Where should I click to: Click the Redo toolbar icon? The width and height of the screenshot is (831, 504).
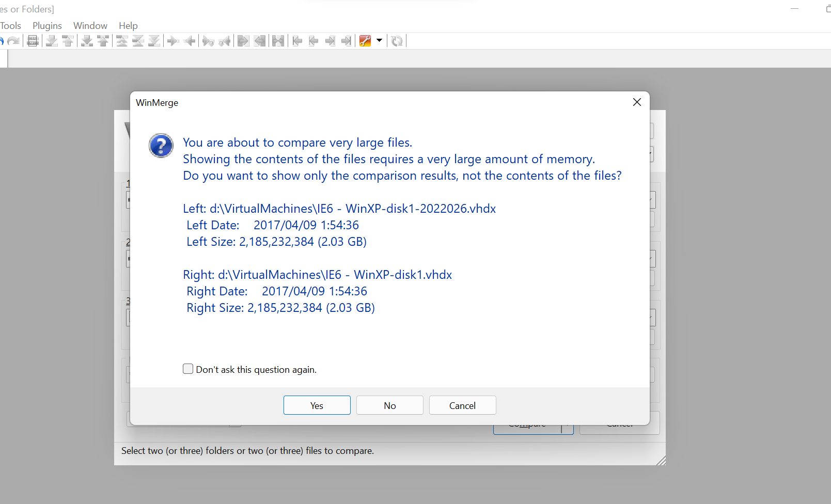[14, 41]
